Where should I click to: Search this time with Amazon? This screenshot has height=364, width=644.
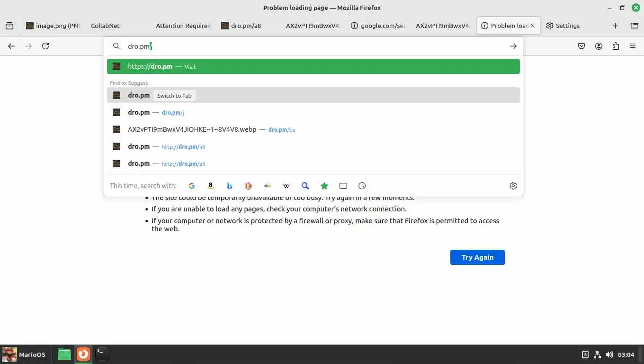(x=211, y=186)
